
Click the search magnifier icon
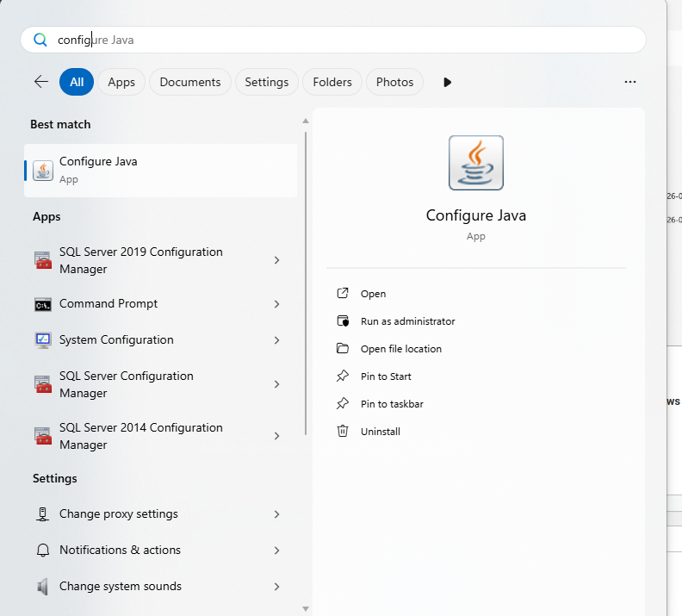click(x=40, y=40)
